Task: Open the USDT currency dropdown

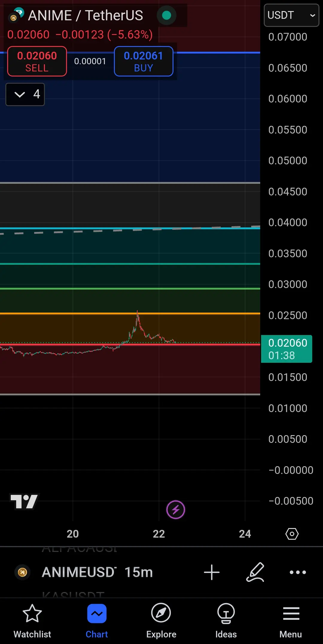Action: point(291,15)
